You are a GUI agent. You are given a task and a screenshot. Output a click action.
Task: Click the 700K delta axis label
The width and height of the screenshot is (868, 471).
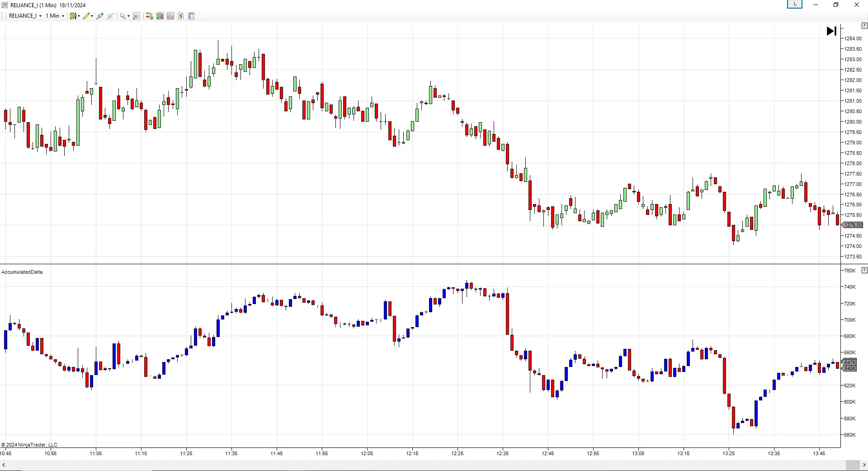[x=850, y=320]
